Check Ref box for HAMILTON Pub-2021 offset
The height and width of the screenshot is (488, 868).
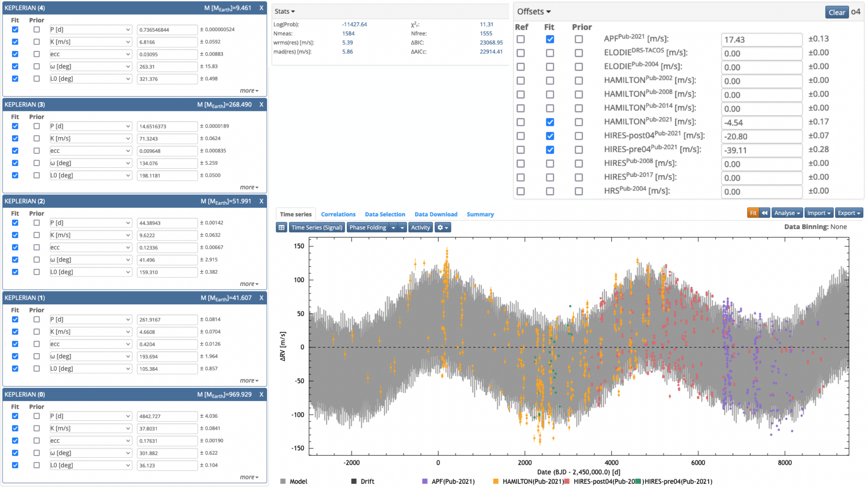pos(521,122)
